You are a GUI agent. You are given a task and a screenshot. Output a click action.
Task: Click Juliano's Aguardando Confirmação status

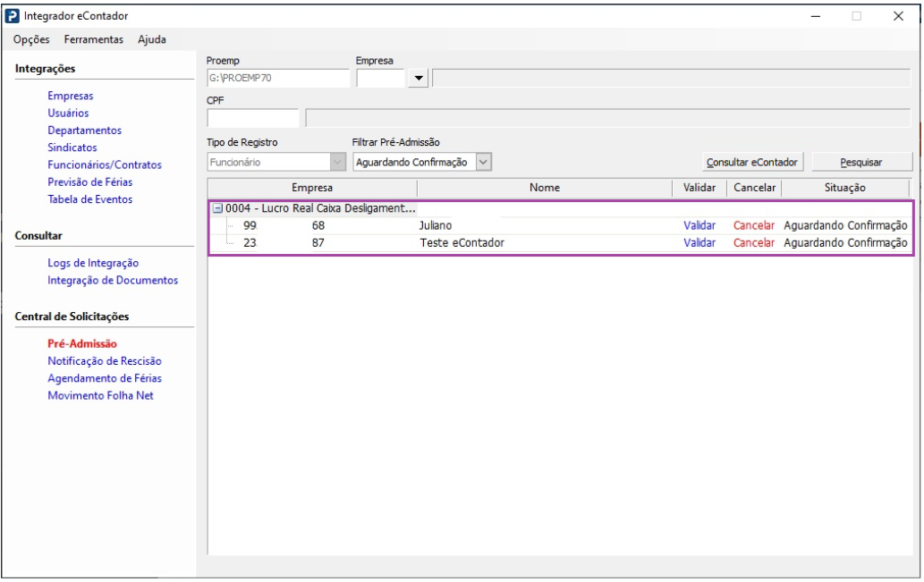pos(845,225)
